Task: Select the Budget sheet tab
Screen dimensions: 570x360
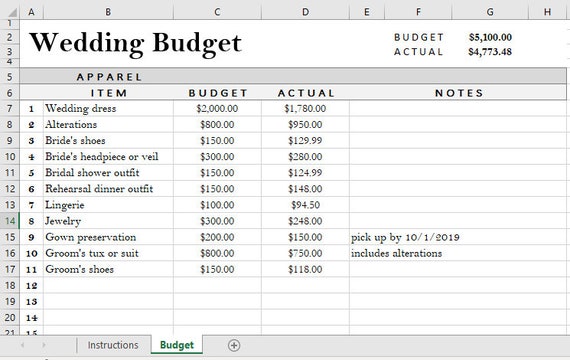Action: [x=177, y=345]
